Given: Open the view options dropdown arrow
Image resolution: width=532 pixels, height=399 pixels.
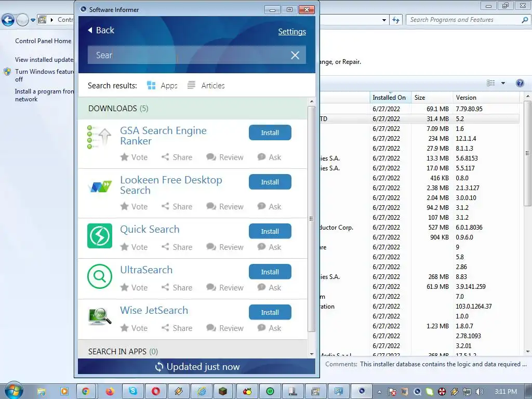Looking at the screenshot, I should pos(503,83).
